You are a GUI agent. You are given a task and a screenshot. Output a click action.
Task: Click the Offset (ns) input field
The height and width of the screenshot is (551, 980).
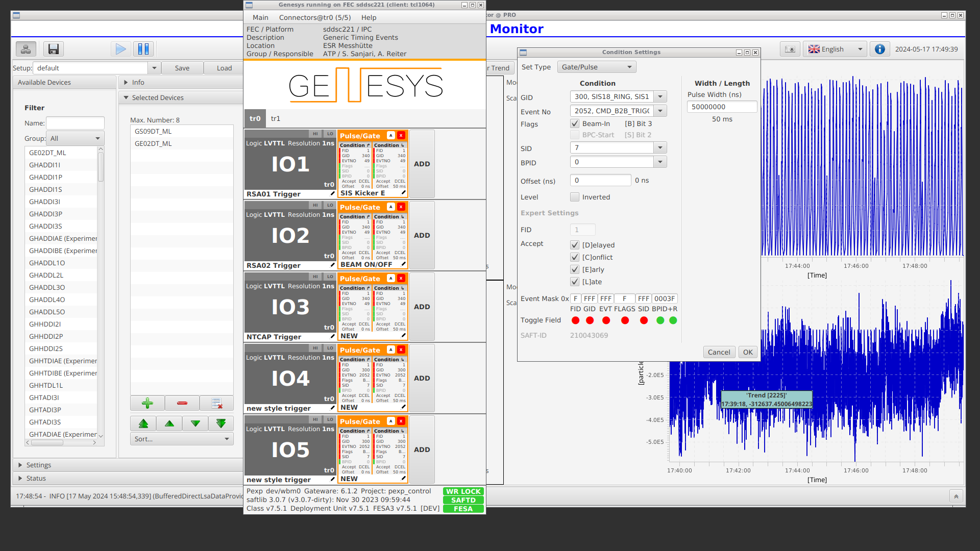coord(600,180)
